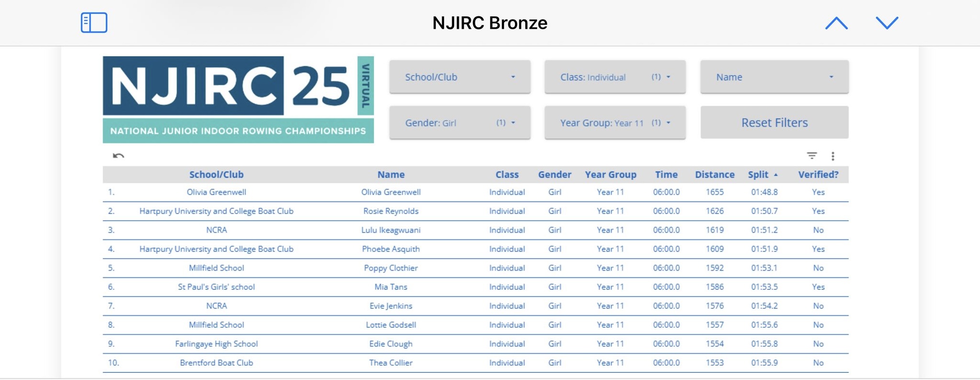Image resolution: width=980 pixels, height=380 pixels.
Task: Click the undo arrow above the table
Action: pos(118,155)
